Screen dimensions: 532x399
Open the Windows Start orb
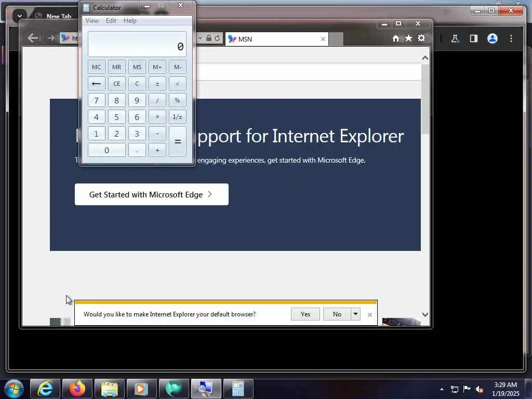[x=14, y=389]
